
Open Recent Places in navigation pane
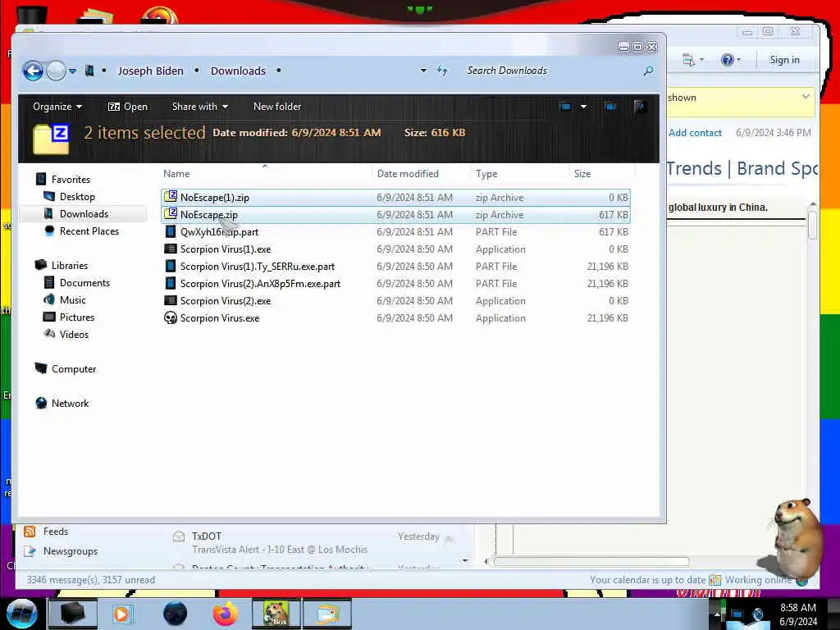point(89,231)
